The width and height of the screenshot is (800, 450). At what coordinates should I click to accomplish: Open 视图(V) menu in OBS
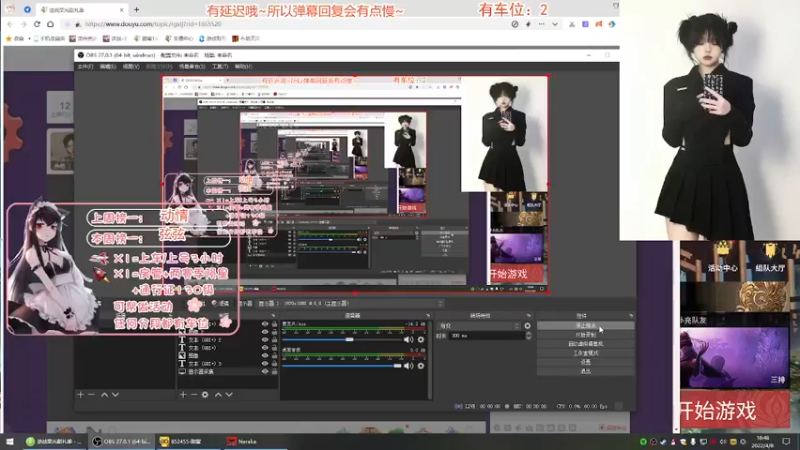(x=131, y=66)
